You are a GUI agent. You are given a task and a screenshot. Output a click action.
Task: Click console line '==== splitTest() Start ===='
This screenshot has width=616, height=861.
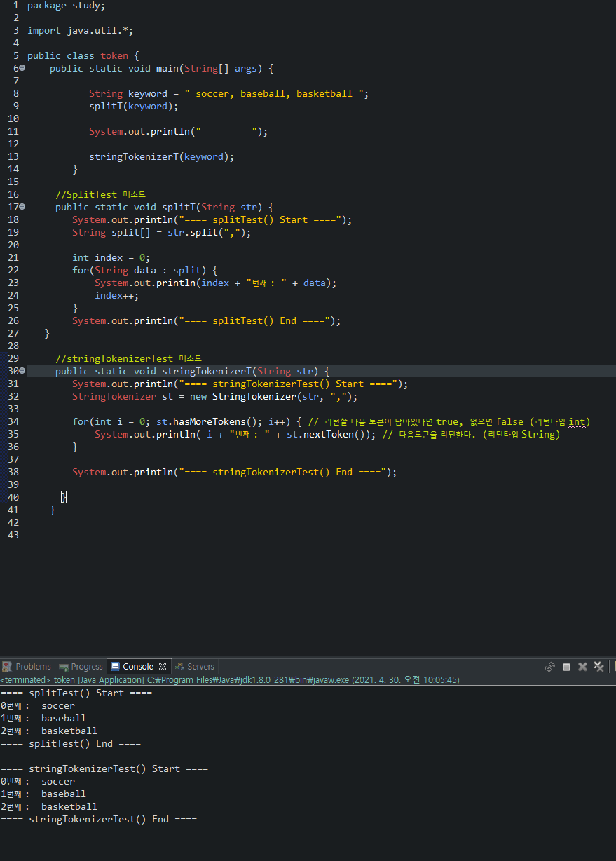click(x=76, y=693)
